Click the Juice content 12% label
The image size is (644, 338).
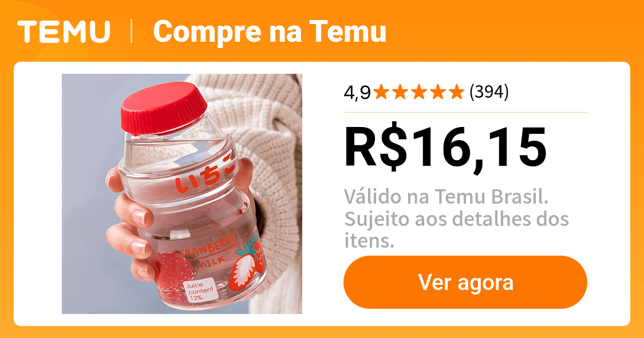(200, 289)
